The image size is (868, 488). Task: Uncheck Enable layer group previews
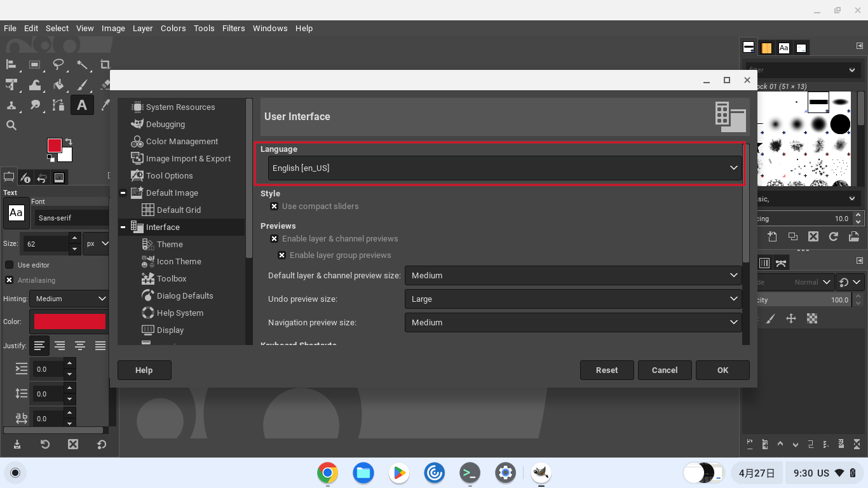(281, 255)
